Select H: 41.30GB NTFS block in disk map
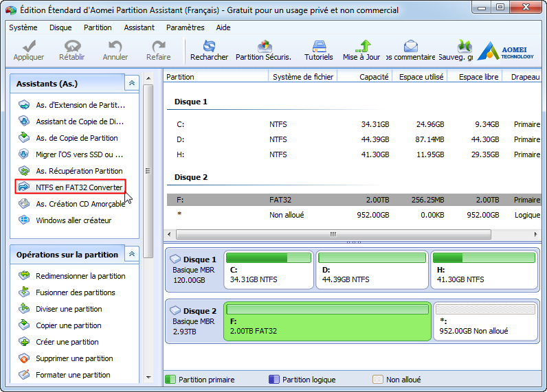547x392 pixels. point(484,270)
